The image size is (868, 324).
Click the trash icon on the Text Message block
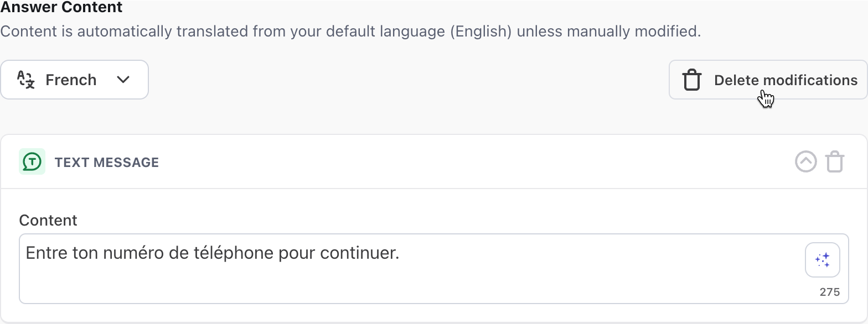pyautogui.click(x=835, y=161)
